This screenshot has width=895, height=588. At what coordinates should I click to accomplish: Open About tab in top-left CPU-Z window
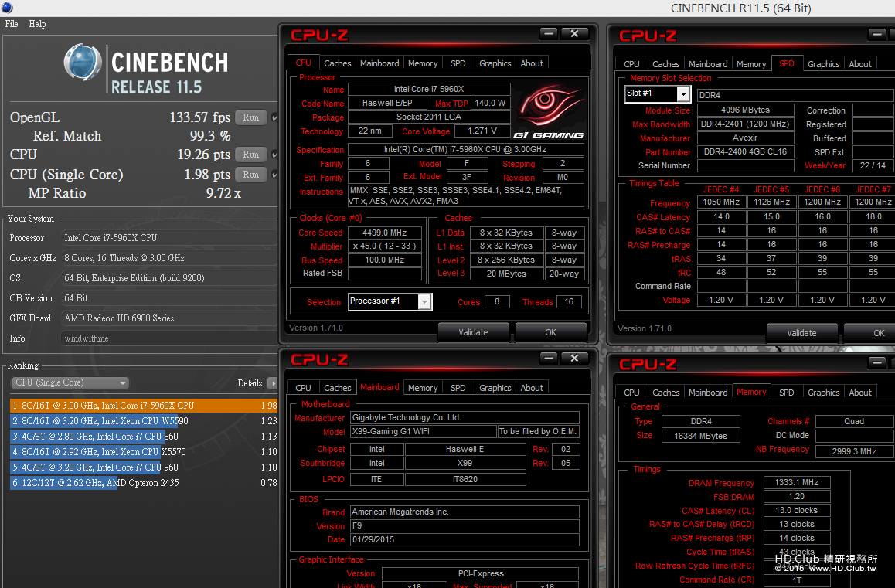tap(532, 63)
